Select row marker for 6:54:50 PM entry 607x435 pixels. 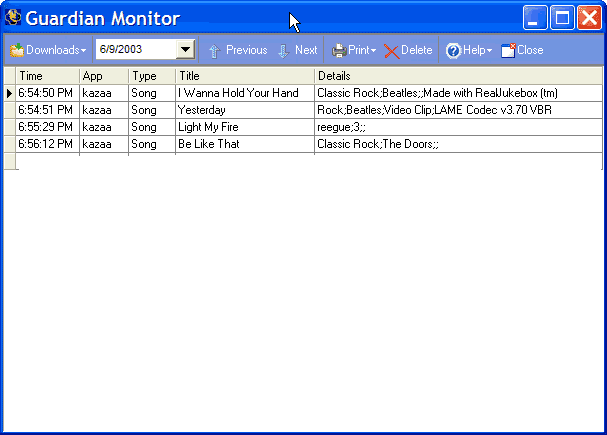(x=10, y=93)
